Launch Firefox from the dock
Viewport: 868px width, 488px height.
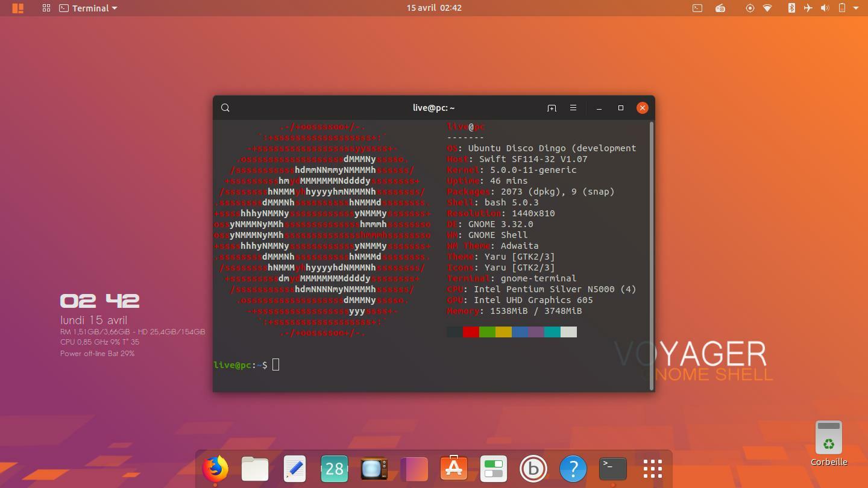(215, 469)
